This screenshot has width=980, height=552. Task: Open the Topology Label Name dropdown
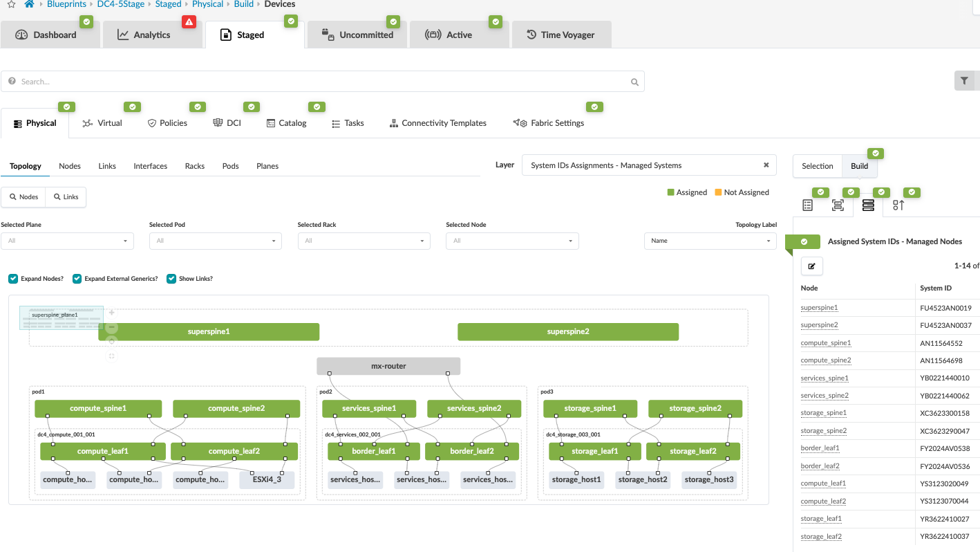[710, 241]
